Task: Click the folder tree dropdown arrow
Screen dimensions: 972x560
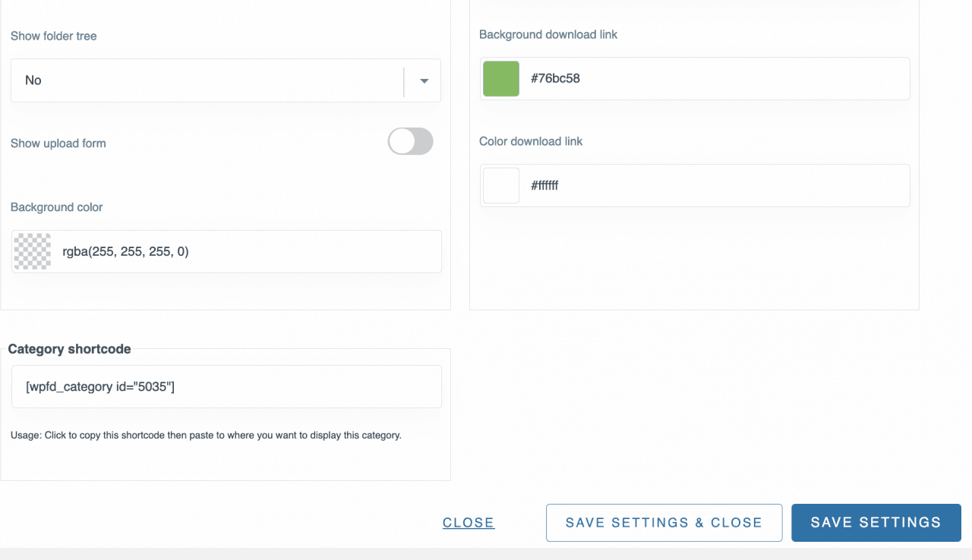Action: [x=424, y=80]
